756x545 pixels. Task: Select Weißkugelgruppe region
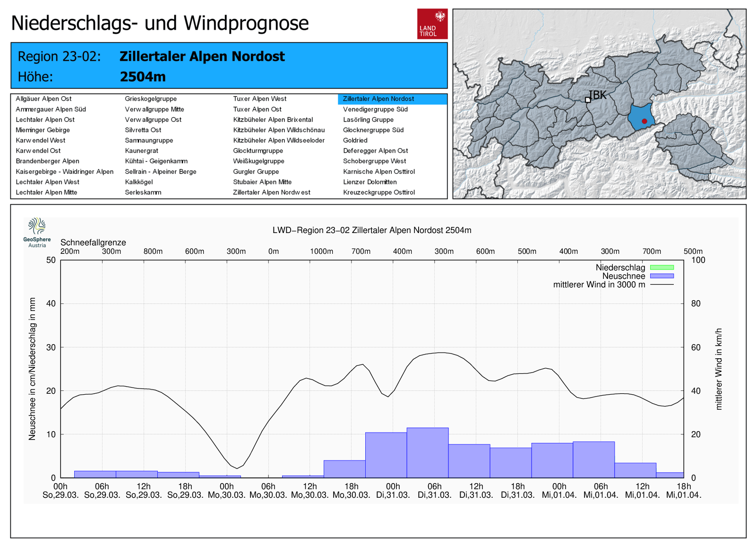point(258,161)
